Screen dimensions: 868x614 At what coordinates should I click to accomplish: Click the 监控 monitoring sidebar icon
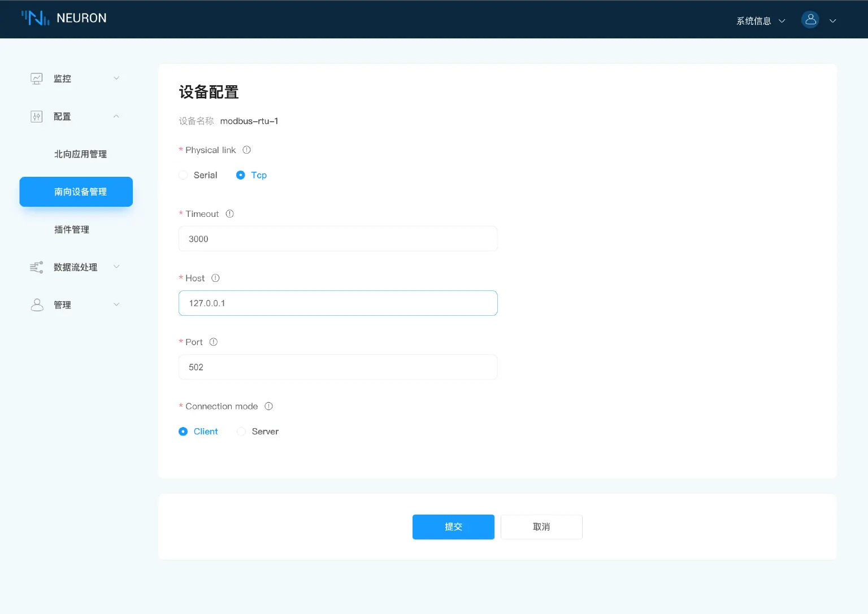click(36, 78)
